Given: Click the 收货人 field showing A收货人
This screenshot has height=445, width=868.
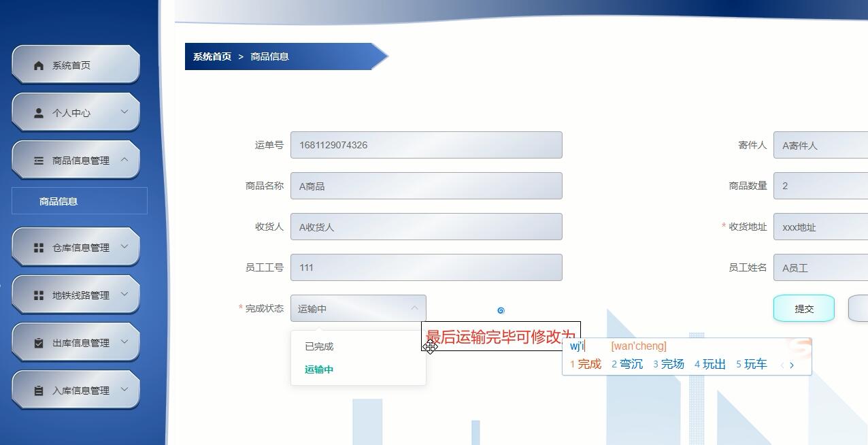Looking at the screenshot, I should (427, 227).
